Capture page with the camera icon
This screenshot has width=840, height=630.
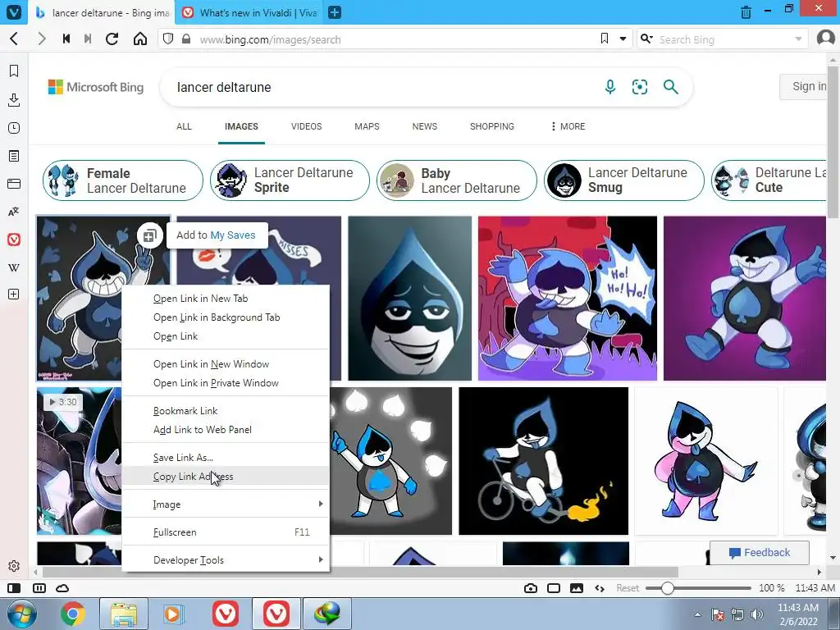pos(531,588)
